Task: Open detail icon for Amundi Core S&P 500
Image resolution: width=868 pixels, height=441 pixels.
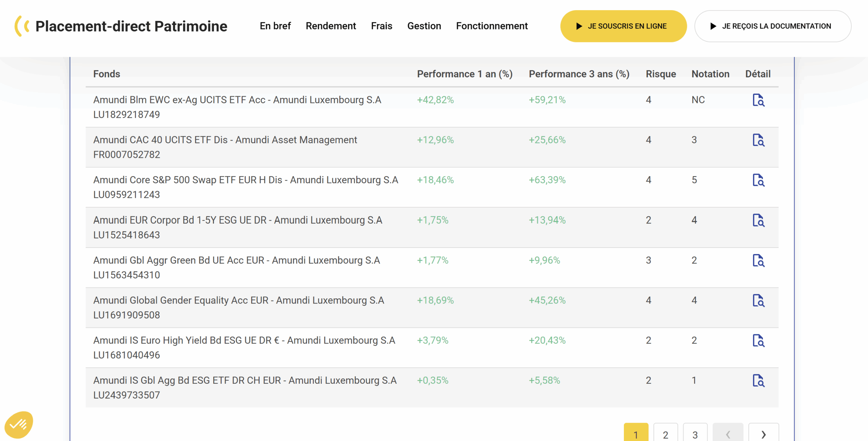Action: (758, 180)
